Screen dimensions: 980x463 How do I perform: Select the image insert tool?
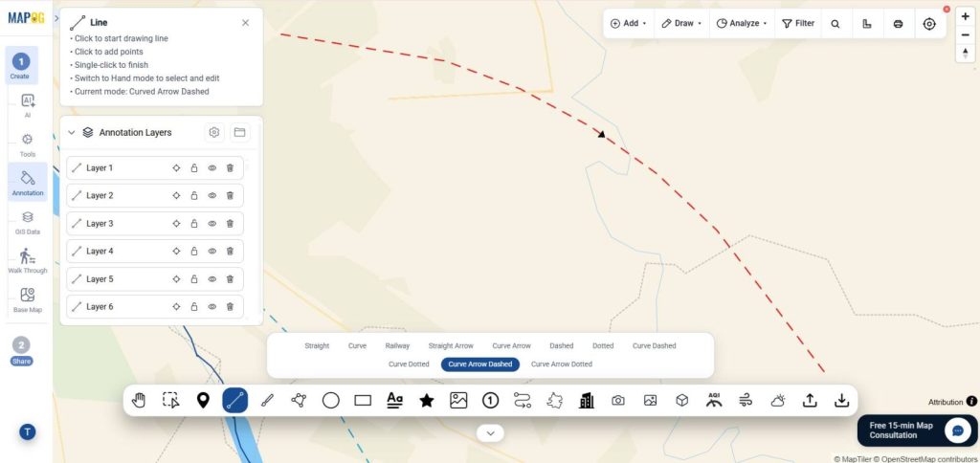pyautogui.click(x=458, y=401)
